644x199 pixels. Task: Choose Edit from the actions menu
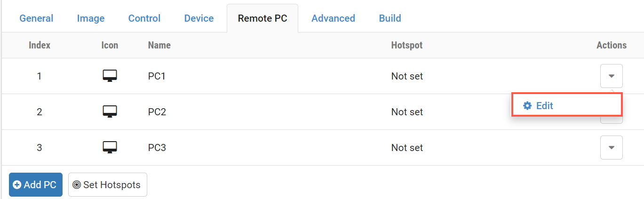[544, 105]
